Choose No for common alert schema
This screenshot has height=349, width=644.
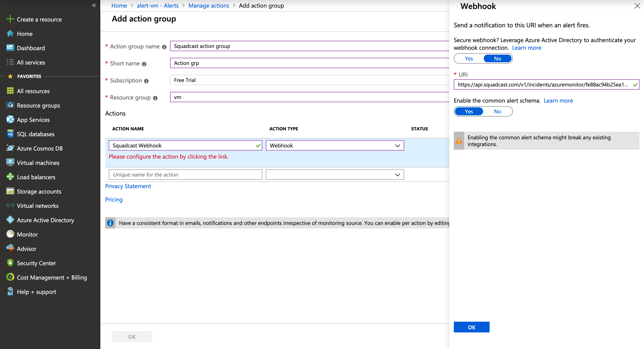497,111
